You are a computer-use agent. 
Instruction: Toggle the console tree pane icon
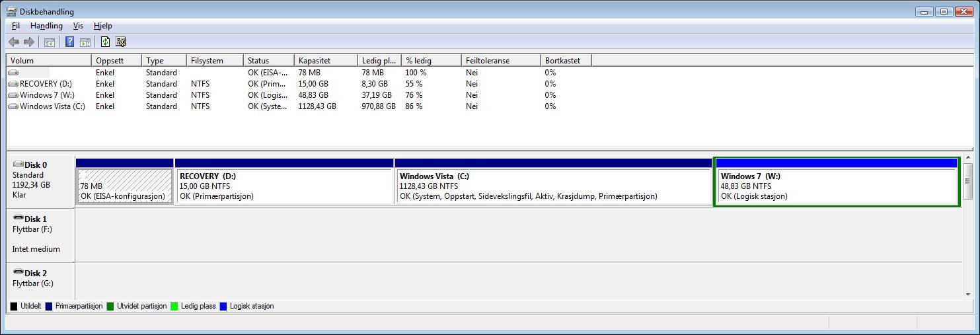point(49,42)
